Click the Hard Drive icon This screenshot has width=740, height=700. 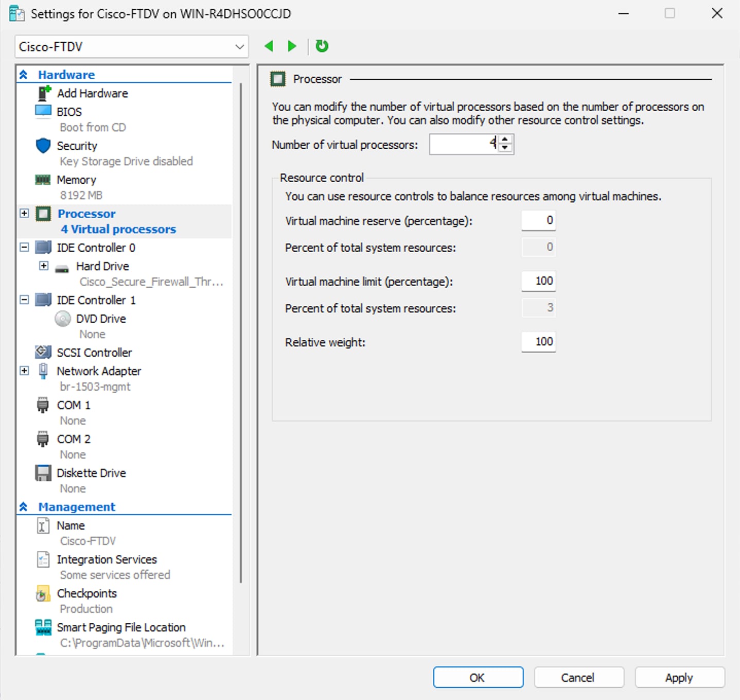point(62,268)
